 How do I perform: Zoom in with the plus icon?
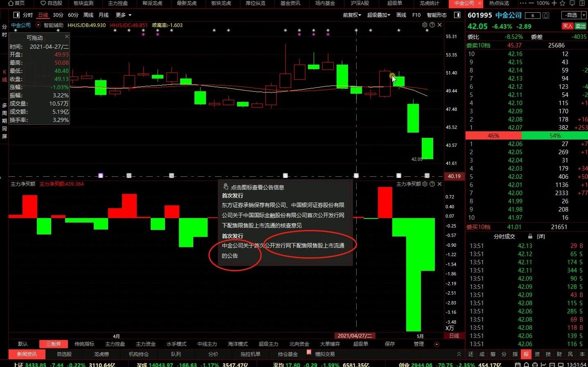pos(554,3)
